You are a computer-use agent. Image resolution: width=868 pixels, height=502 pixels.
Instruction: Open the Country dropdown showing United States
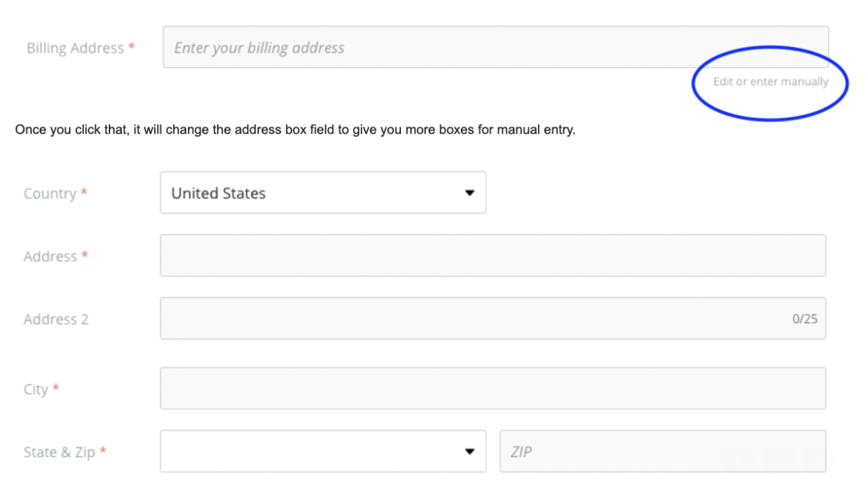(x=323, y=192)
